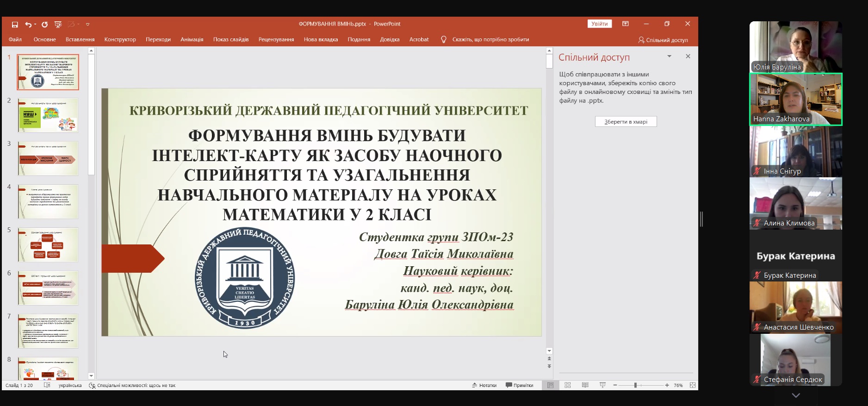
Task: Fit slide to current window icon
Action: click(693, 385)
